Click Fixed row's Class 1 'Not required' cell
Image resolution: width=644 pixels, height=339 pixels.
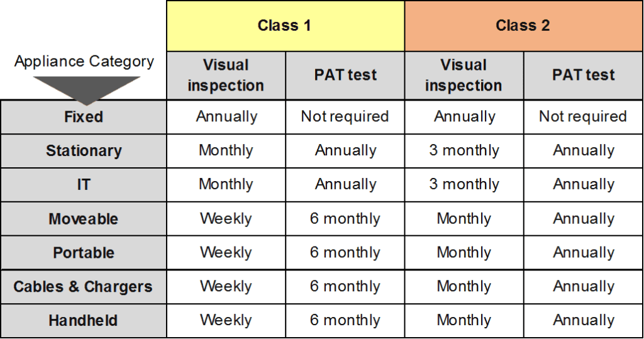pos(345,117)
